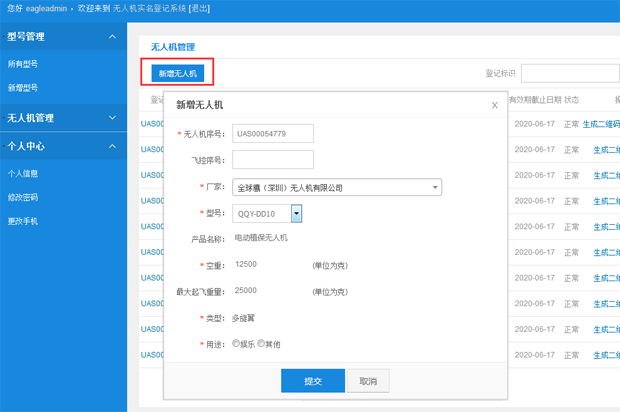620x412 pixels.
Task: Click the 有效期截止日期 column header
Action: [x=535, y=100]
